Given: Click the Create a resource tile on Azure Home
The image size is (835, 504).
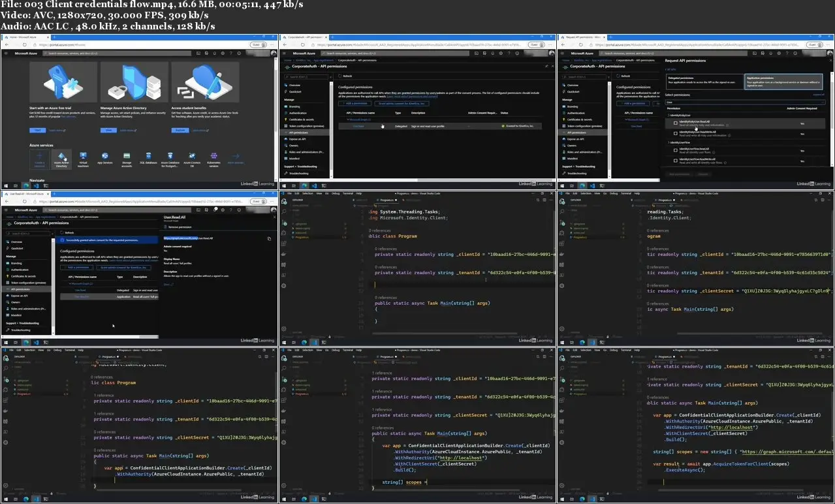Looking at the screenshot, I should [x=39, y=159].
